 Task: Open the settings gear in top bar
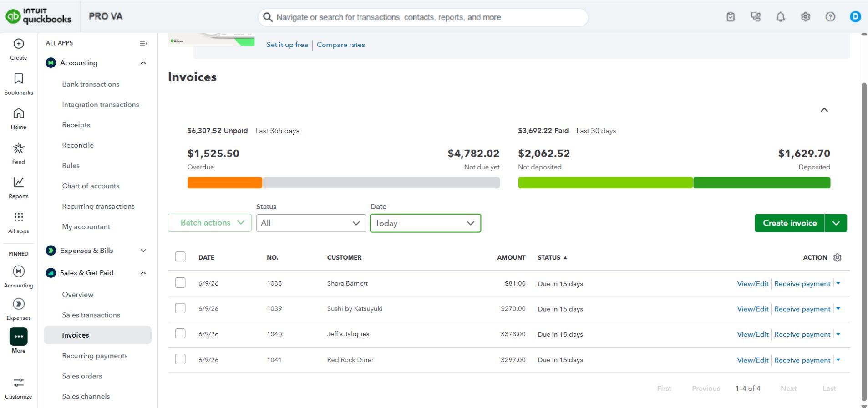805,17
